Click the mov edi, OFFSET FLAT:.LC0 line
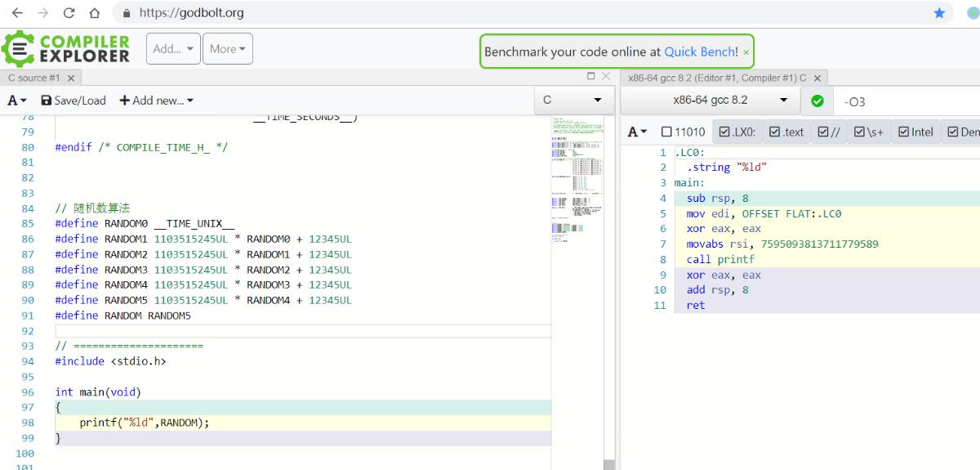This screenshot has height=470, width=980. pos(764,213)
